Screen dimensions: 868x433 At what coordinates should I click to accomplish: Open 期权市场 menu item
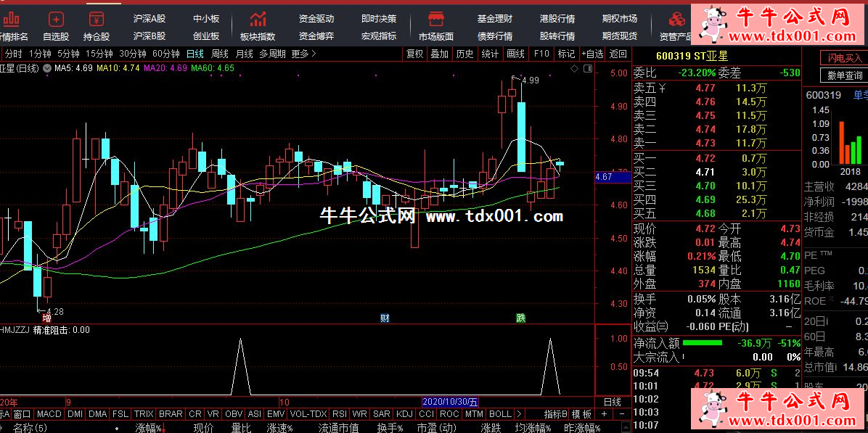click(x=620, y=18)
